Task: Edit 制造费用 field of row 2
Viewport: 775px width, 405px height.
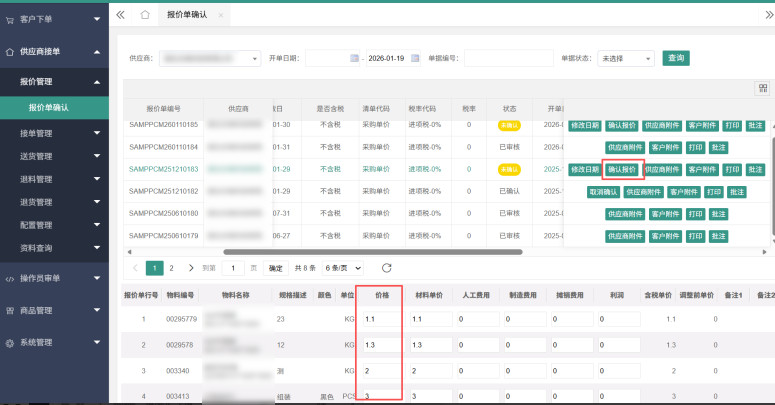Action: (x=525, y=345)
